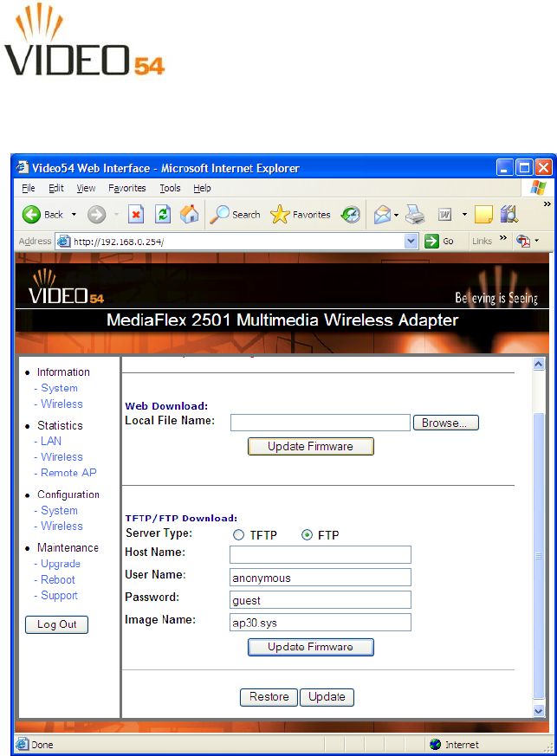
Task: Expand the toolbar overflow chevron
Action: (x=547, y=204)
